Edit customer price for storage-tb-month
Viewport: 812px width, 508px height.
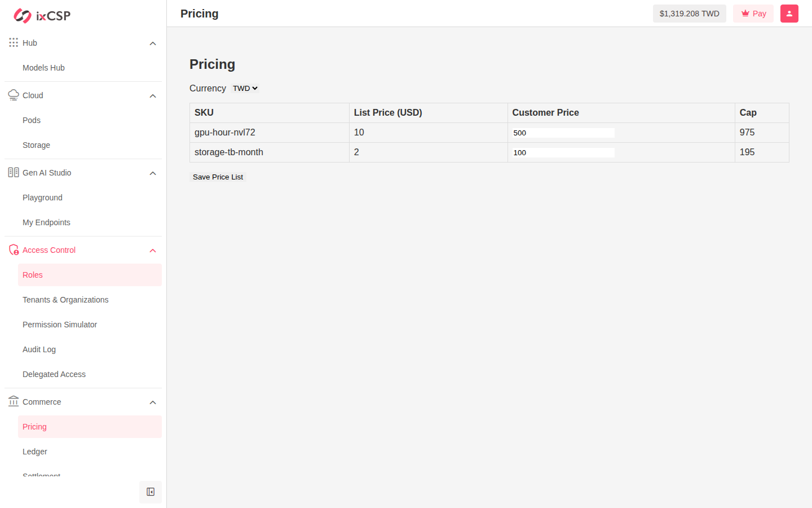click(563, 152)
